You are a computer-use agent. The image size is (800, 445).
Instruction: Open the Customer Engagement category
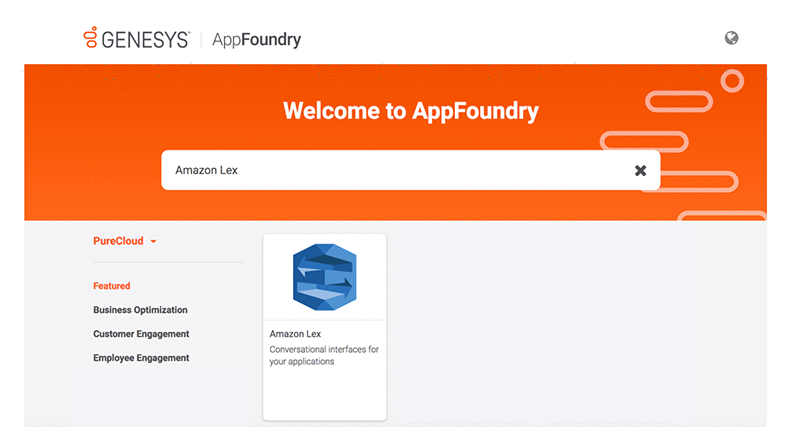click(141, 334)
